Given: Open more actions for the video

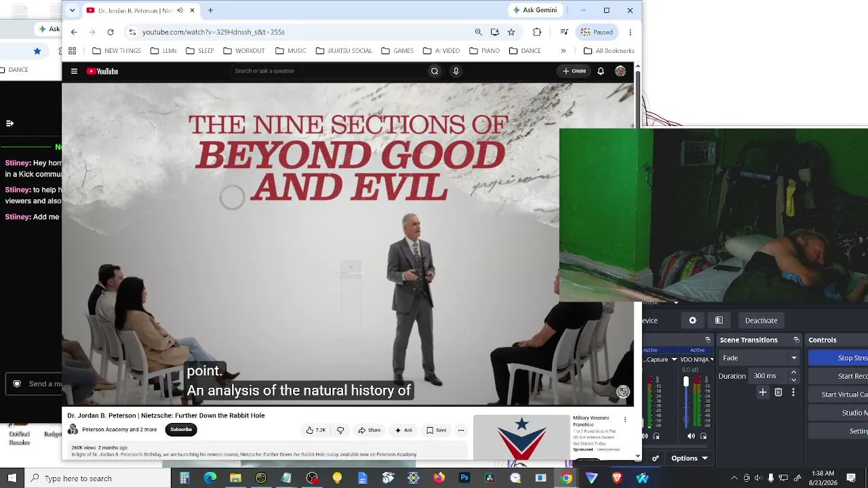Looking at the screenshot, I should (461, 430).
